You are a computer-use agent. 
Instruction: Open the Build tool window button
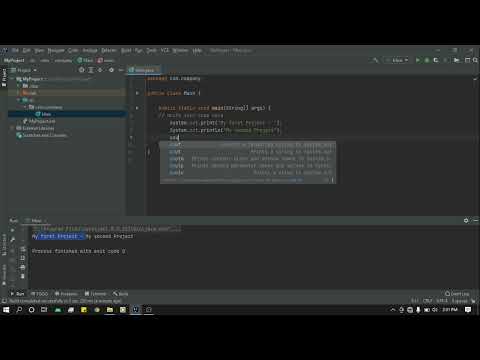[120, 294]
